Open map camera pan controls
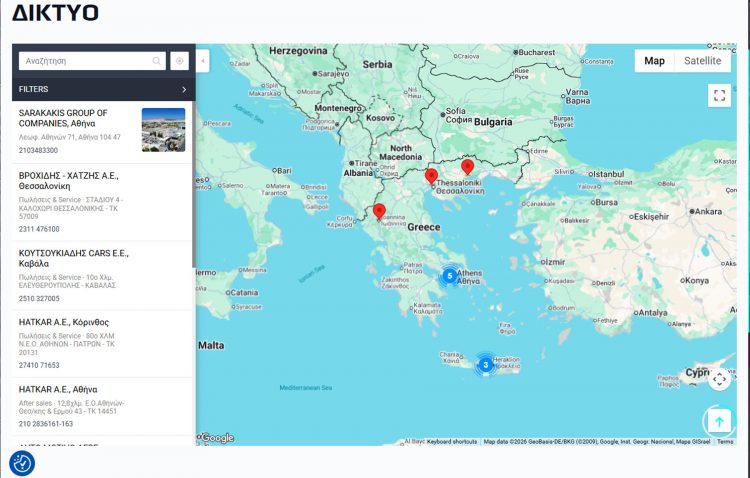Screen dimensions: 750x478 719,379
